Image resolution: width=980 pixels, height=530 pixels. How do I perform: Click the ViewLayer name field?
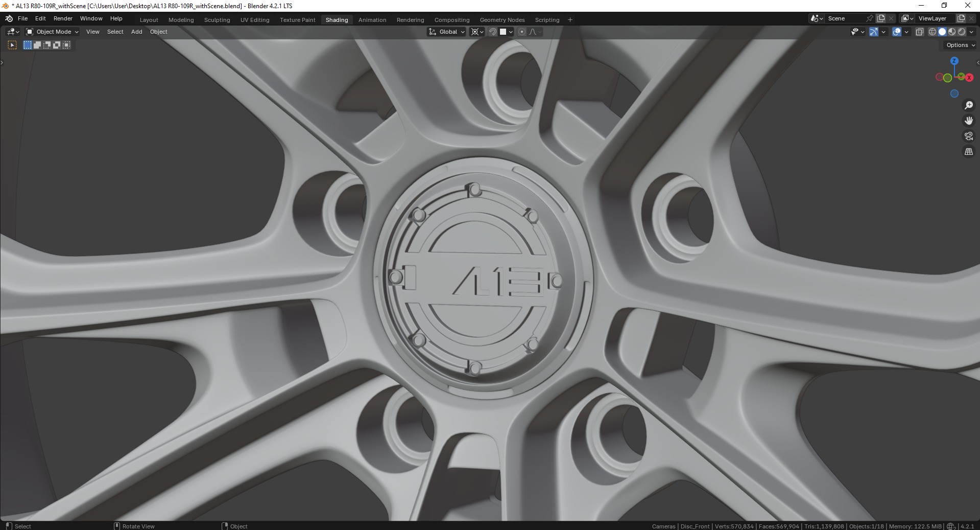point(936,18)
